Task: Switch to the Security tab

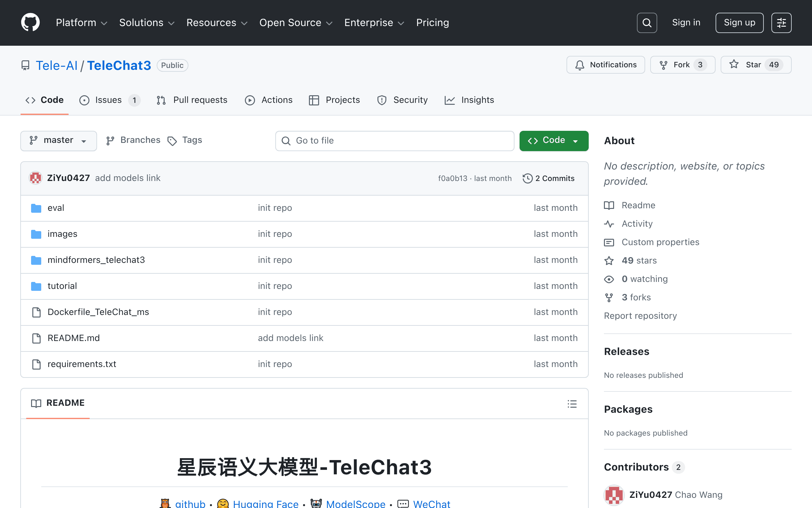Action: [402, 100]
